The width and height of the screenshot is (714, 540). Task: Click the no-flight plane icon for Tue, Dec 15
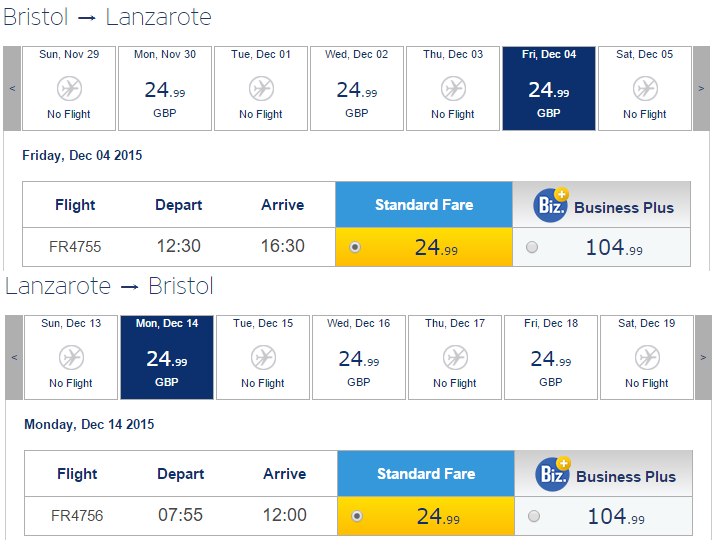coord(263,357)
